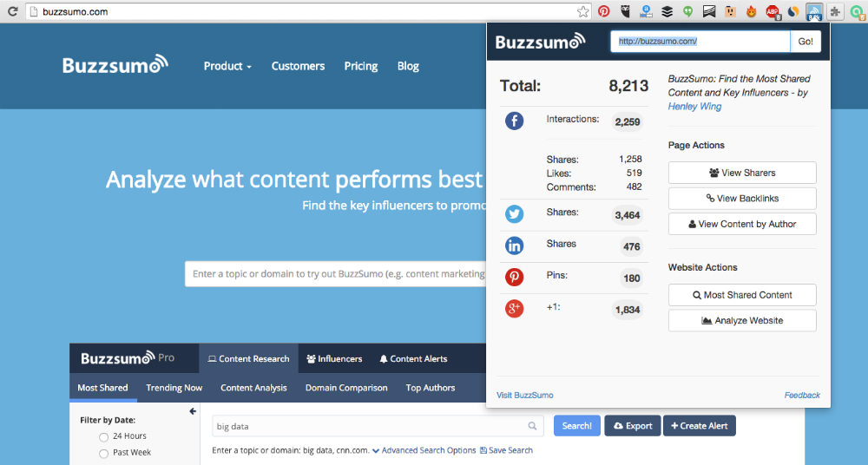The image size is (868, 465).
Task: Click the Most Shared Content button
Action: [x=742, y=295]
